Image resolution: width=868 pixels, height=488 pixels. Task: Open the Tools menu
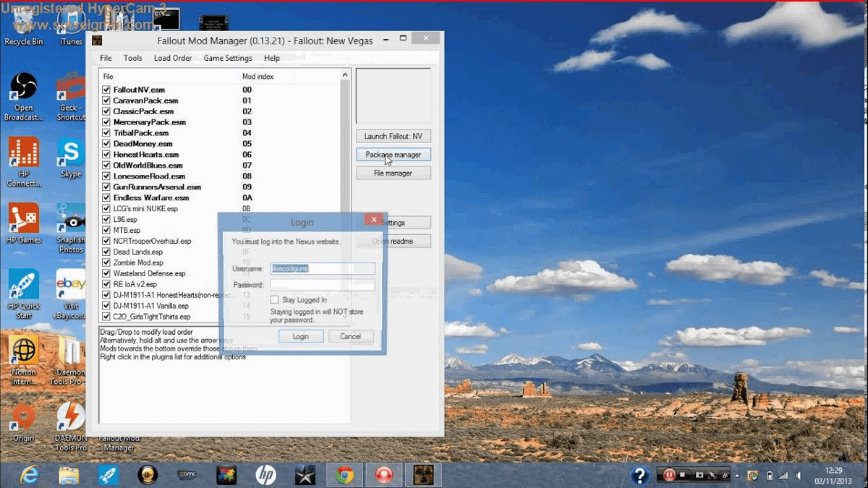point(133,58)
